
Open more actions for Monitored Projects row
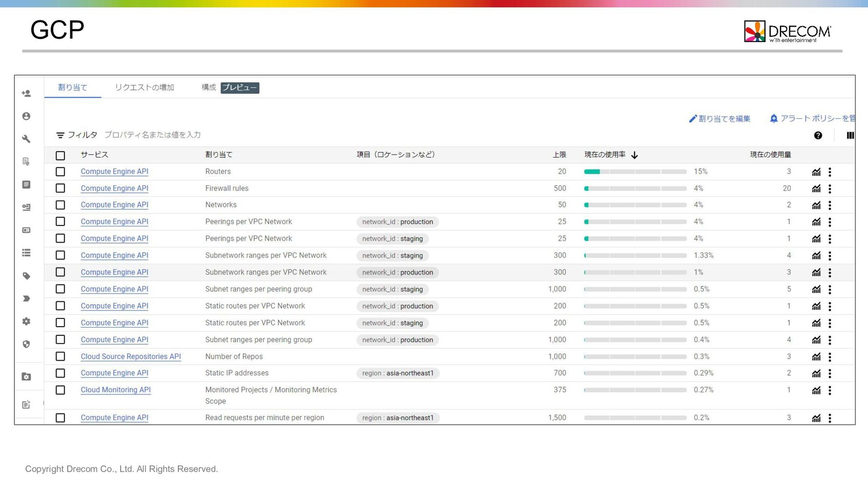pyautogui.click(x=830, y=390)
